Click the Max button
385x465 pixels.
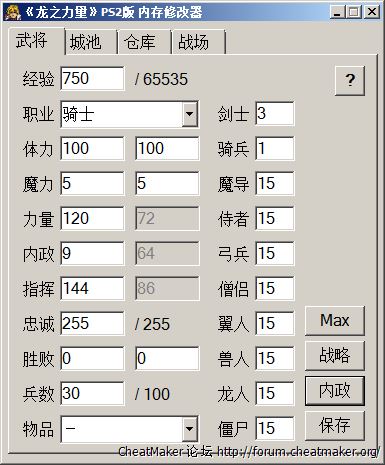(x=335, y=321)
